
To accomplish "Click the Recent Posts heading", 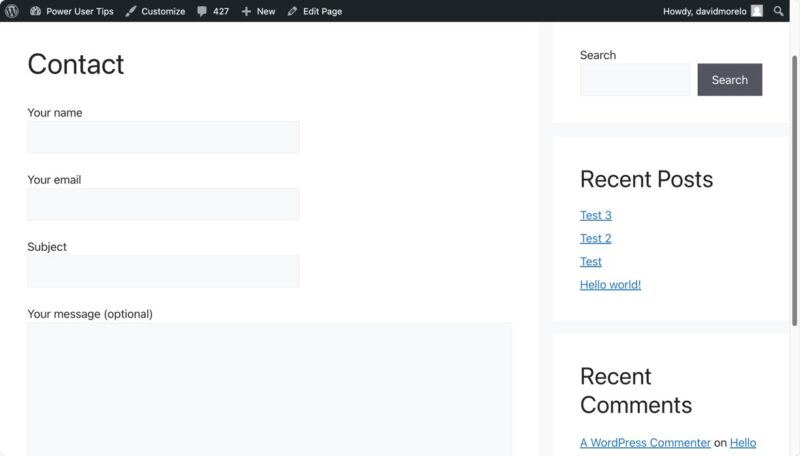I will coord(646,179).
